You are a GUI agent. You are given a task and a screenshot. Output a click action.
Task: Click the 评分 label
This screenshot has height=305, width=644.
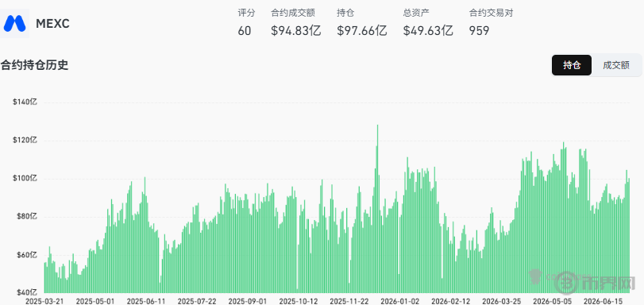[x=246, y=14]
